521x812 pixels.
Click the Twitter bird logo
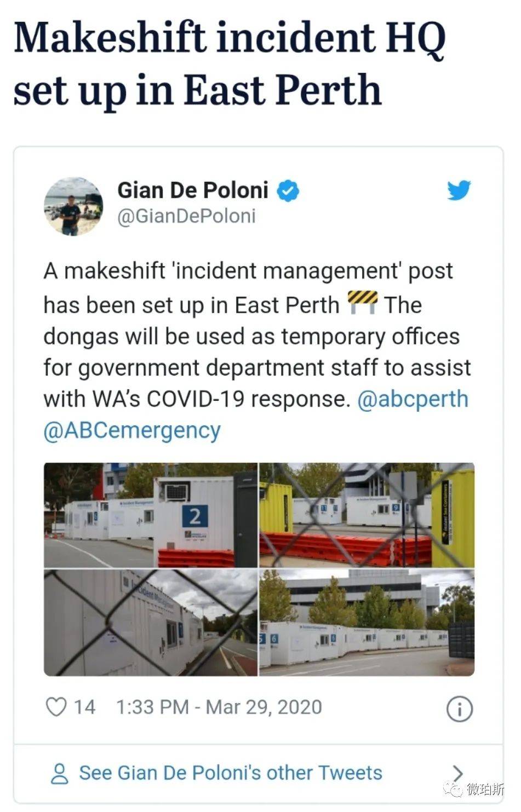click(459, 190)
